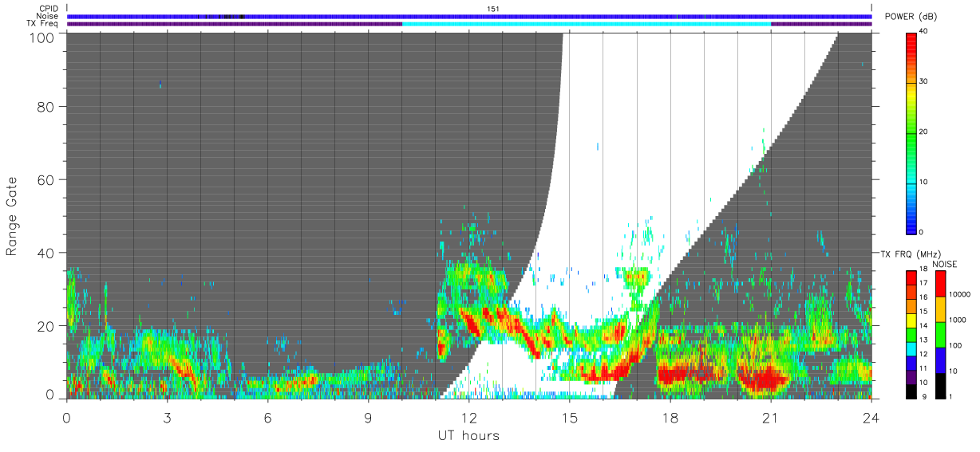Click the cyan segment of TX Freq bar
The image size is (980, 452).
click(x=587, y=24)
